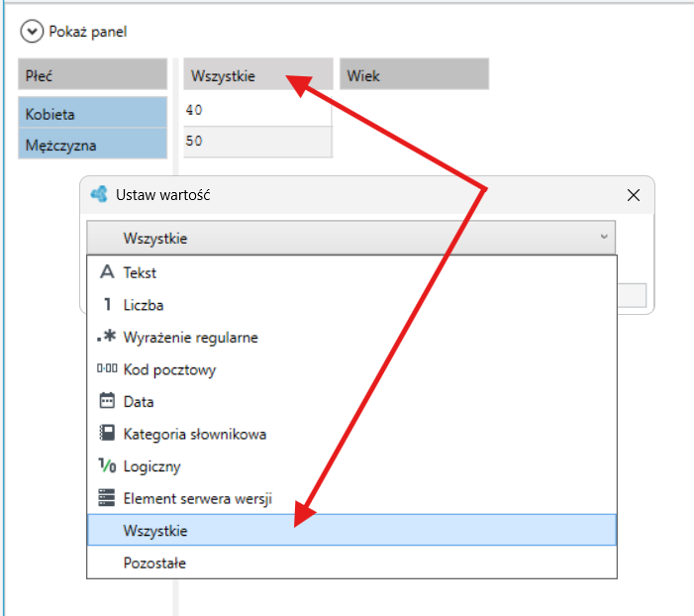This screenshot has height=616, width=694.
Task: Select the cell with value 40
Action: (257, 110)
